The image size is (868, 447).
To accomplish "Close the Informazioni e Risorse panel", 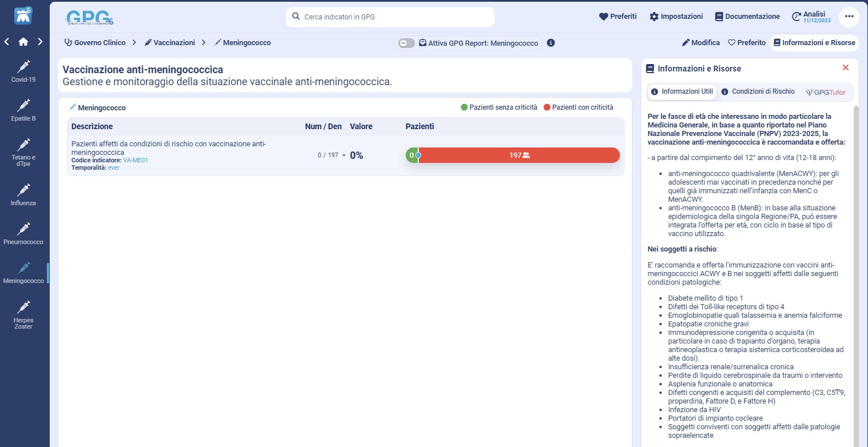I will [x=846, y=68].
